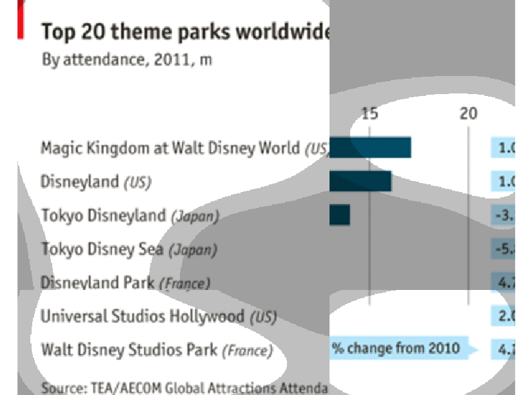Select the 'Tokyo Disneyland (Japan)' label
The width and height of the screenshot is (532, 395).
(x=130, y=216)
